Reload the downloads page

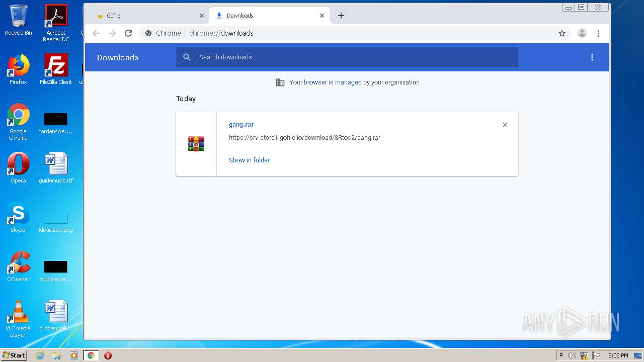point(128,33)
